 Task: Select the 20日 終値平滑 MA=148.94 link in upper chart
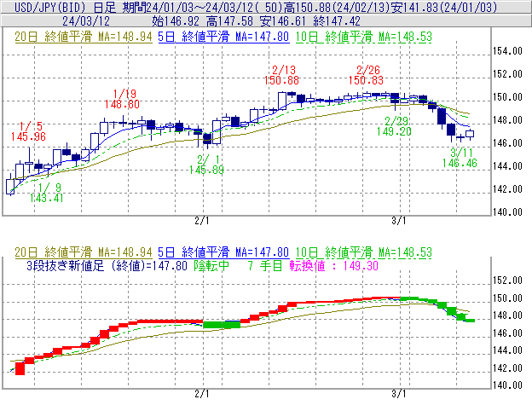(84, 37)
